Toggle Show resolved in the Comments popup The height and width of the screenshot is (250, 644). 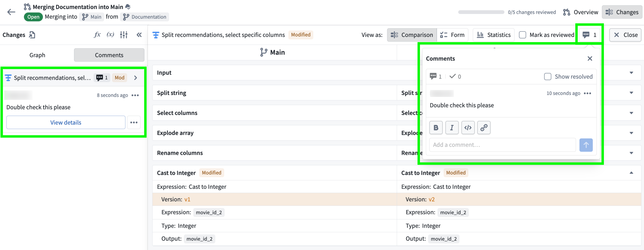tap(547, 77)
